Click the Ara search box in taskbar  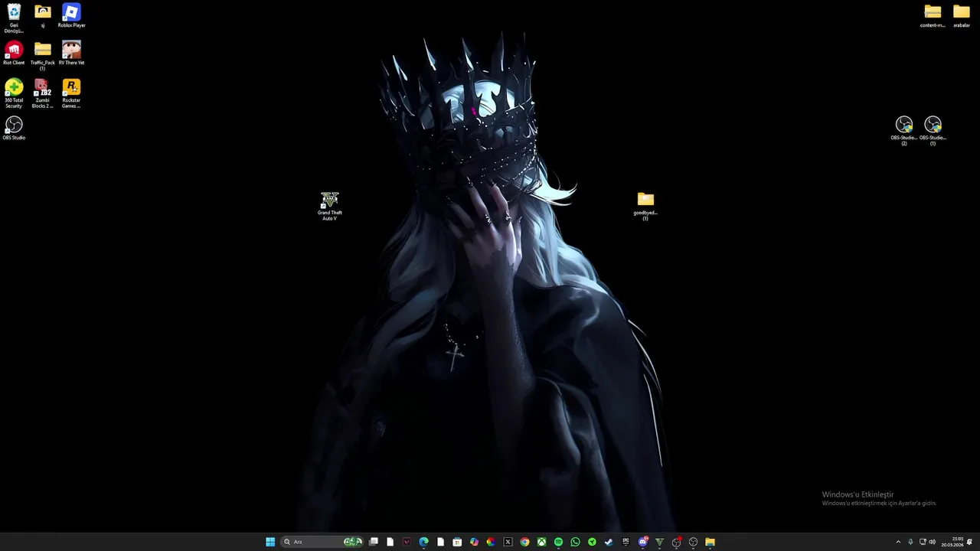click(x=322, y=542)
